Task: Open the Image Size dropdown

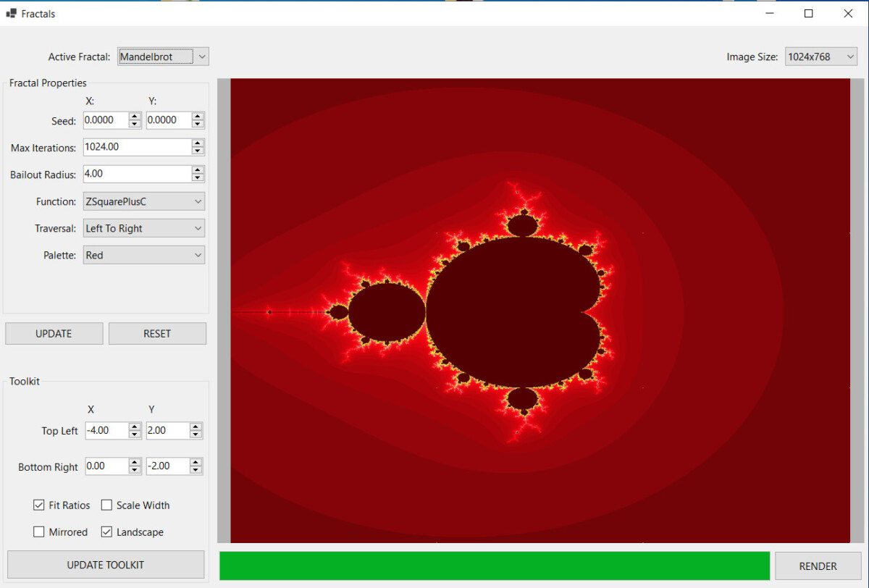Action: [x=821, y=56]
